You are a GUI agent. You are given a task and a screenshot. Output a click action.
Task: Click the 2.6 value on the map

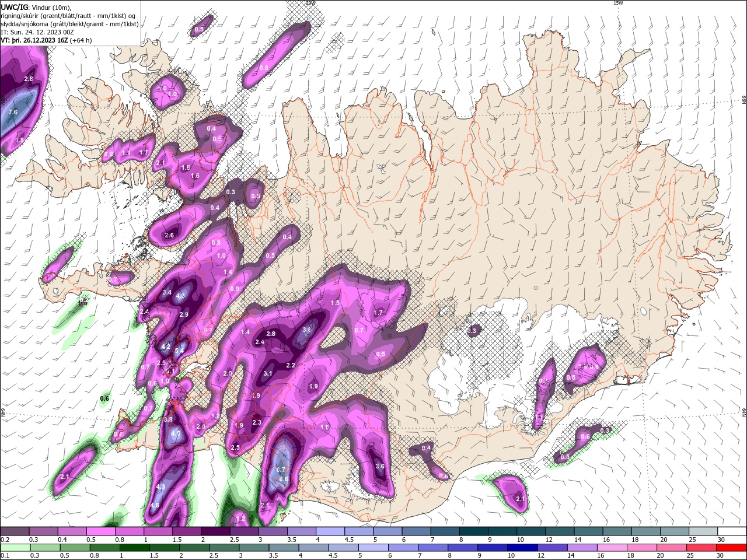pos(169,236)
